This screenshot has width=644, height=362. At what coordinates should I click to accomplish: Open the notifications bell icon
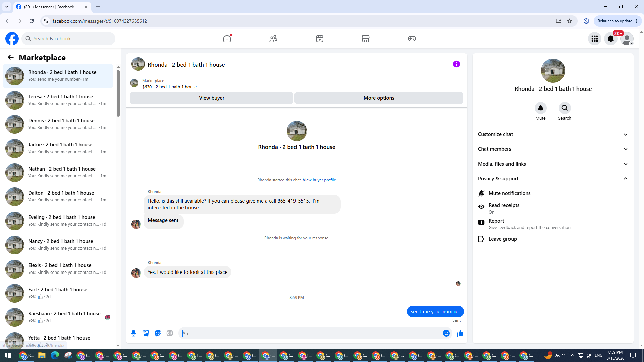click(611, 39)
